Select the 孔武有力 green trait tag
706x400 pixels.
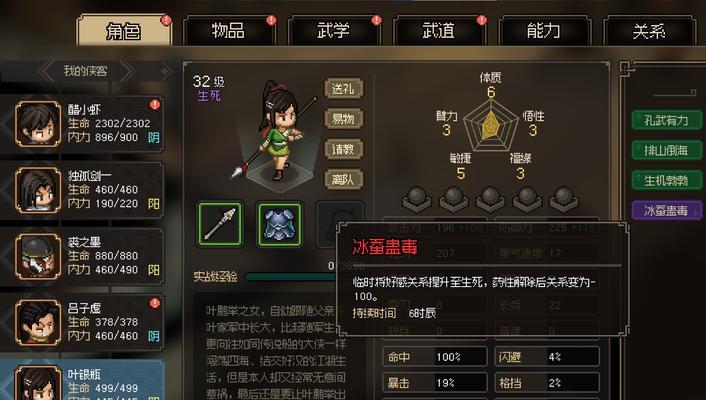[x=666, y=120]
